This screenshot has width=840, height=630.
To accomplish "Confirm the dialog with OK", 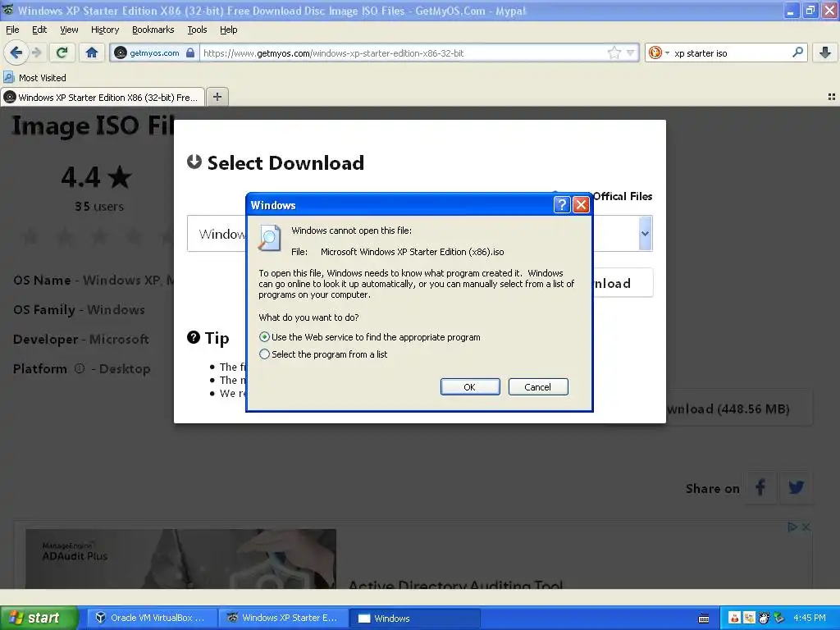I will pyautogui.click(x=470, y=387).
